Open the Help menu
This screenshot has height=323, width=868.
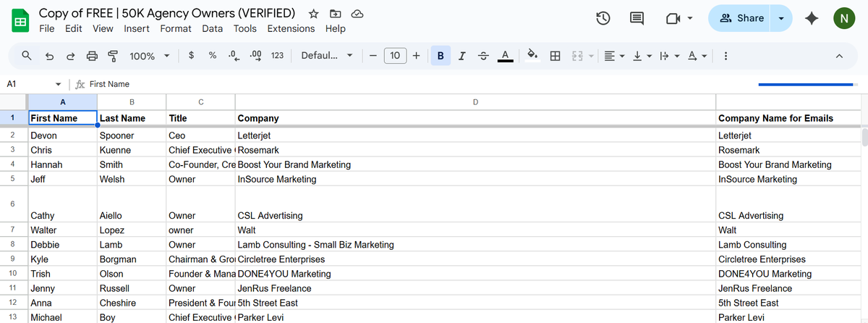336,28
